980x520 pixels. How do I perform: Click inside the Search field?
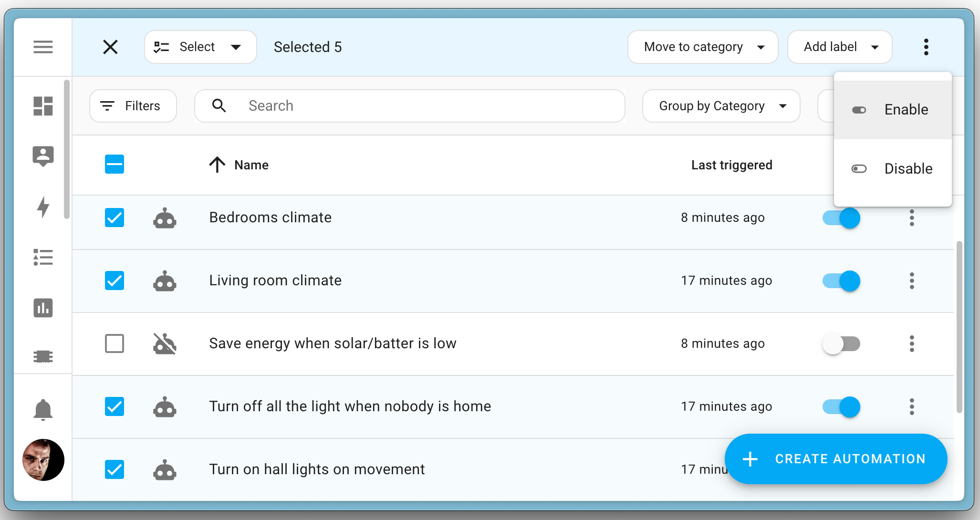(x=410, y=105)
